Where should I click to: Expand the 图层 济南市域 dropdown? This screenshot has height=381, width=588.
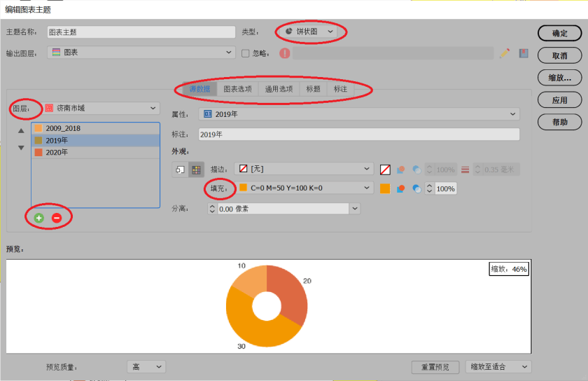[101, 108]
